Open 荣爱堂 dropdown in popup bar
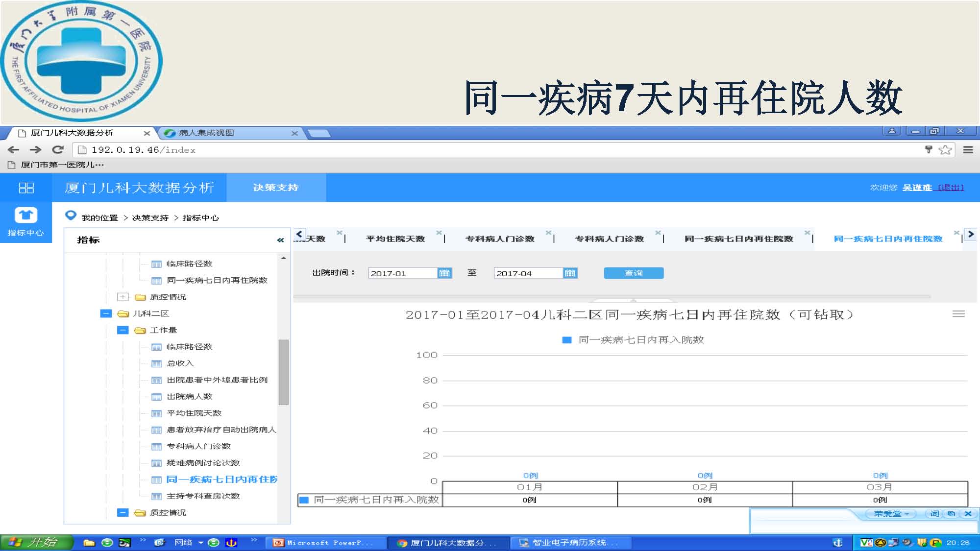Screen dimensions: 980x551 coord(891,514)
